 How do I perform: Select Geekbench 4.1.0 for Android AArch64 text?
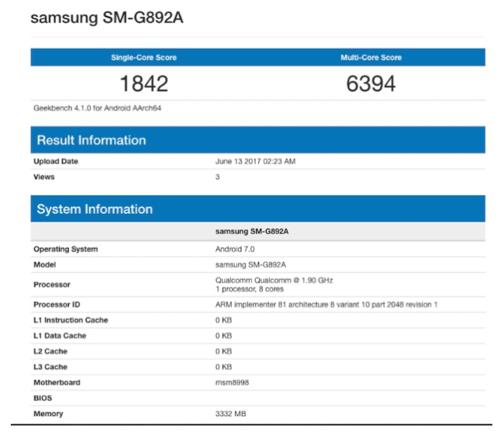[x=97, y=108]
